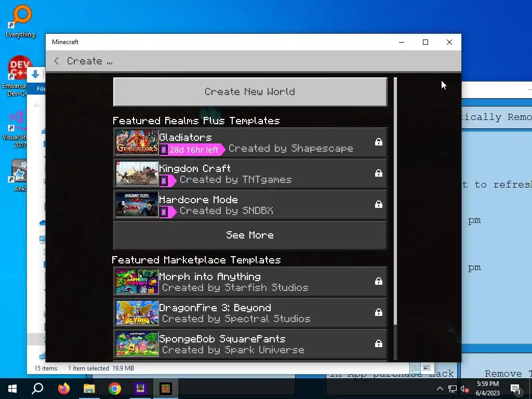Open Embarcadero Dev-C++ desktop shortcut
The height and width of the screenshot is (399, 532).
click(14, 76)
